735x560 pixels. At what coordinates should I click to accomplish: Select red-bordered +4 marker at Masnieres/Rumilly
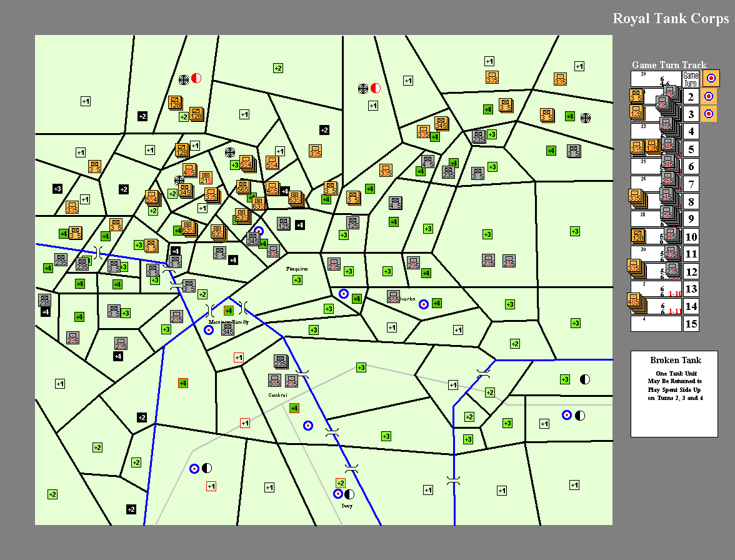229,311
